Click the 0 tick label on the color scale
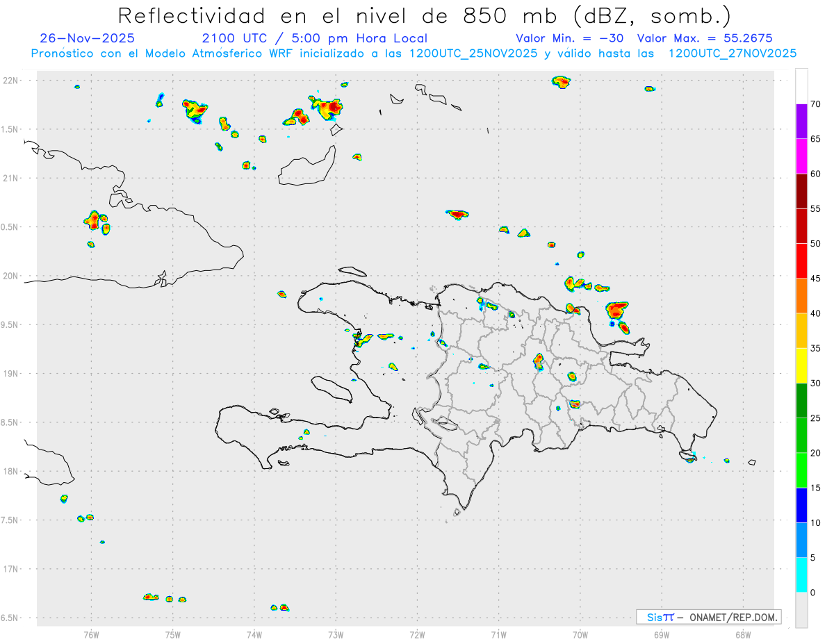 (x=813, y=593)
